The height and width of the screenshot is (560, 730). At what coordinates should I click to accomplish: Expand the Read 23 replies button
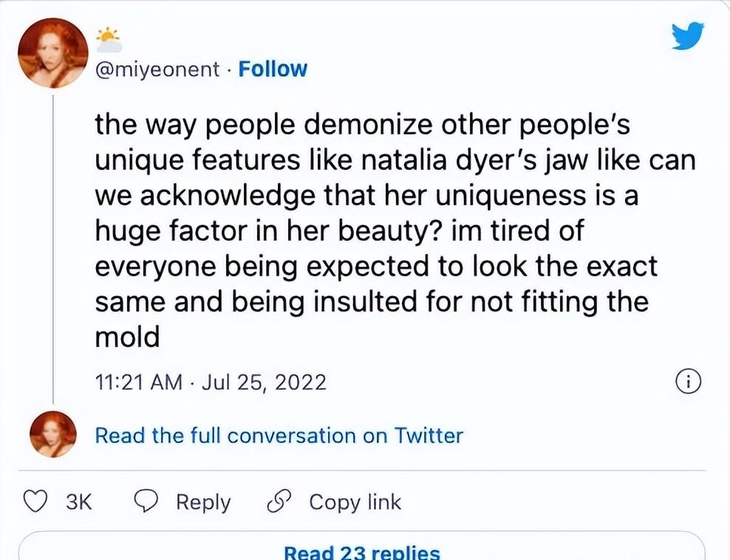361,552
